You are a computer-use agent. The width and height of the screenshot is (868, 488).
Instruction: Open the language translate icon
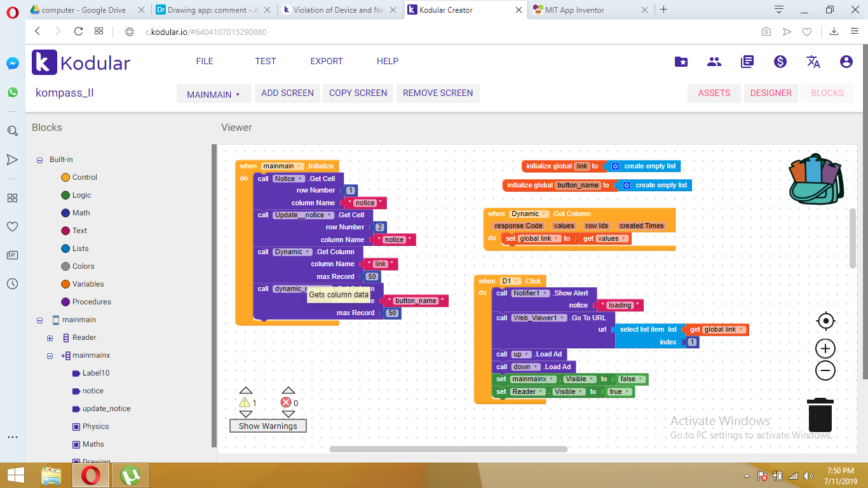click(x=813, y=62)
